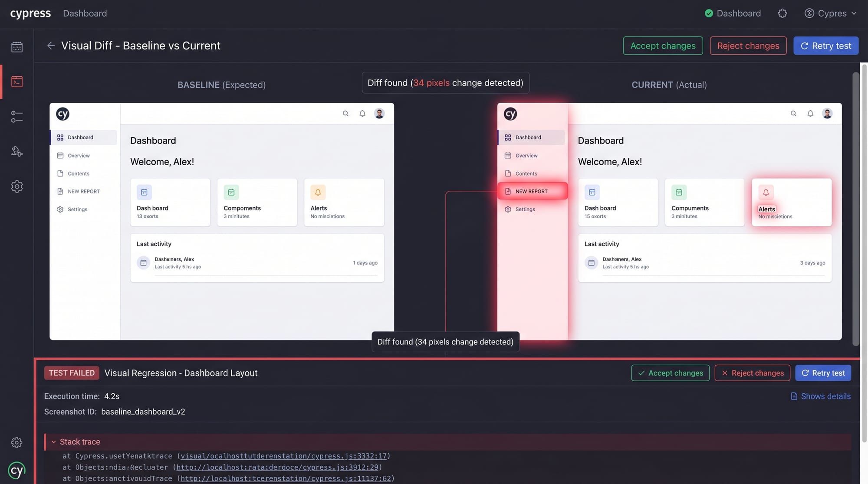Click the diff panel vertical scrollbar

tap(855, 208)
